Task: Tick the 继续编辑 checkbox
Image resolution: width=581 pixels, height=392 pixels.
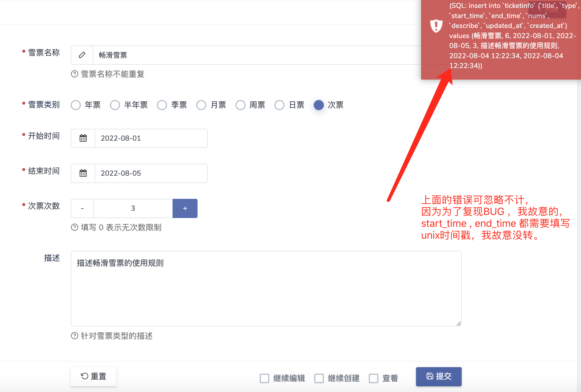Action: pos(265,378)
